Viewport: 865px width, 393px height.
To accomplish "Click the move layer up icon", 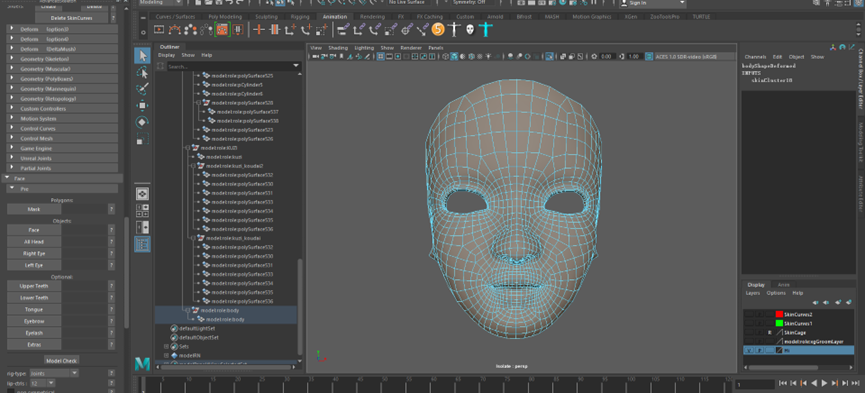I will [816, 302].
